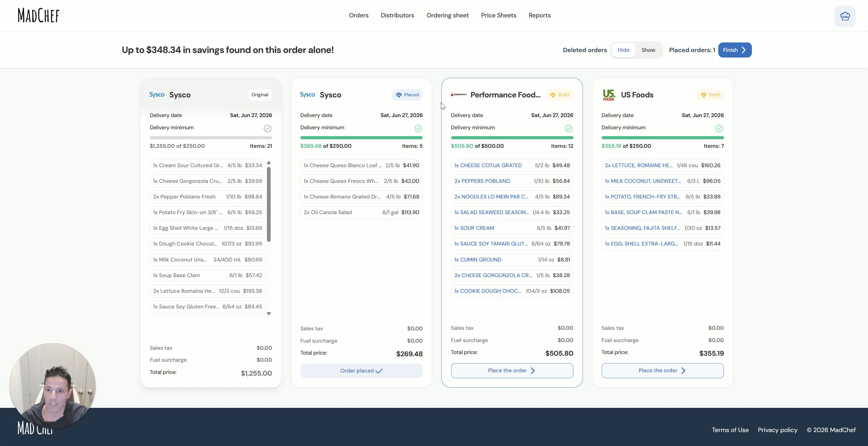Select Lettuce Romaine He... row in Original
This screenshot has height=446, width=868.
(x=207, y=291)
